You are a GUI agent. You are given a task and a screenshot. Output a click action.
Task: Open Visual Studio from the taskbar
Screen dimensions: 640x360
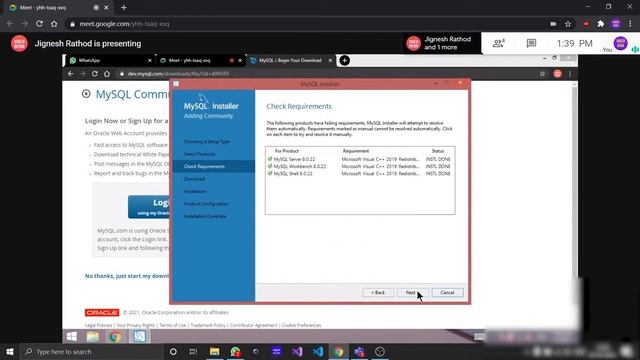(297, 351)
